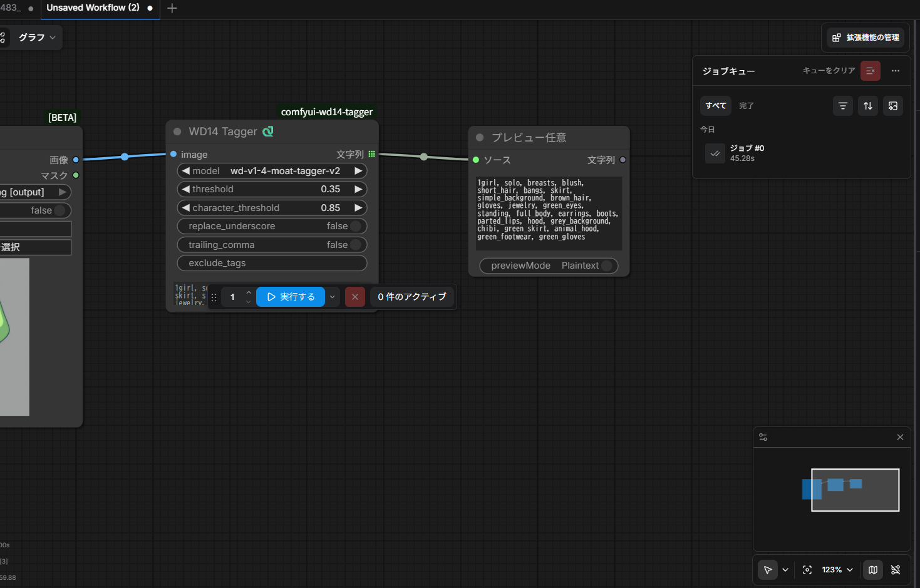Select next model with right arrow

click(x=358, y=171)
